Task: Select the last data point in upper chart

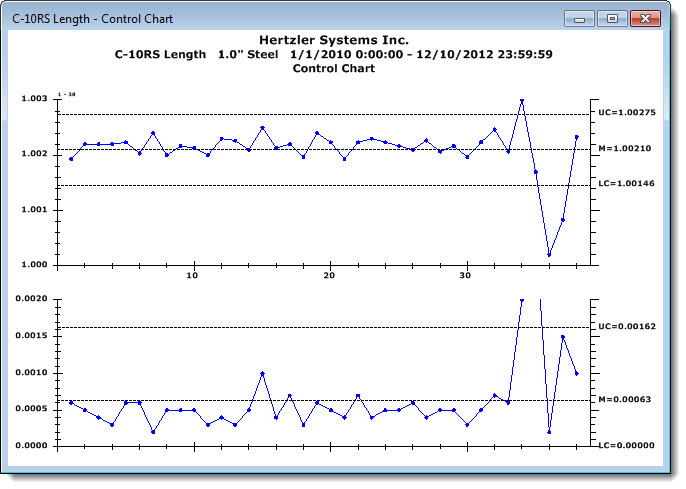Action: click(576, 137)
